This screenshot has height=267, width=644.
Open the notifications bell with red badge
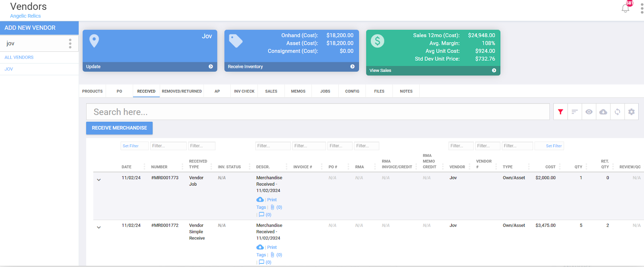pos(625,8)
